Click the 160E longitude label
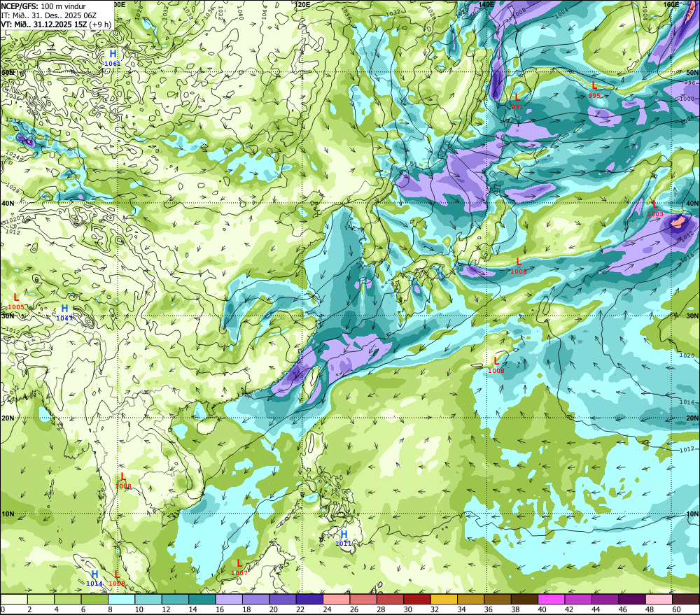700x615 pixels. 671,4
